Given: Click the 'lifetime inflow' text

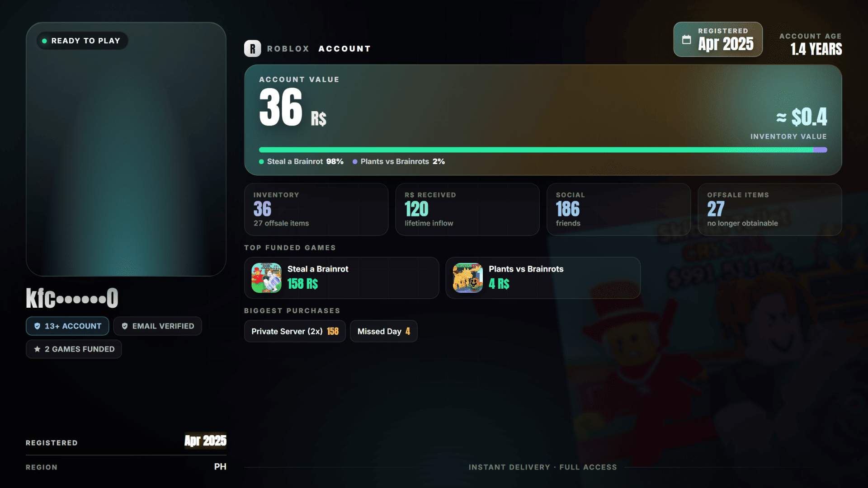Looking at the screenshot, I should (429, 223).
